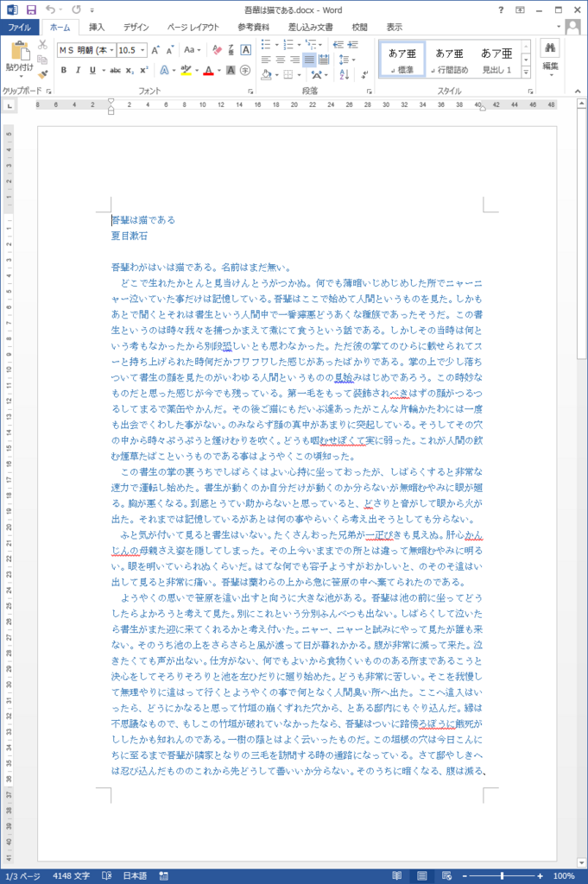
Task: Click the zoom slider handle
Action: click(x=502, y=875)
